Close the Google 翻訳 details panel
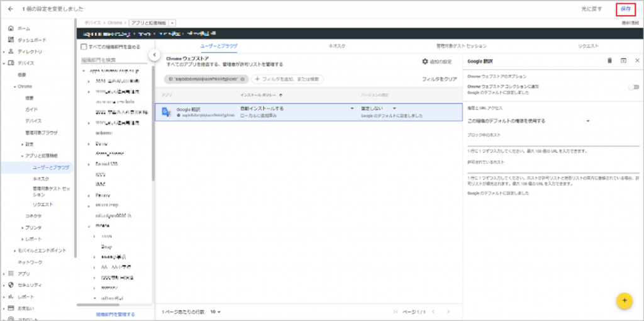Viewport: 644px width, 321px height. tap(638, 60)
